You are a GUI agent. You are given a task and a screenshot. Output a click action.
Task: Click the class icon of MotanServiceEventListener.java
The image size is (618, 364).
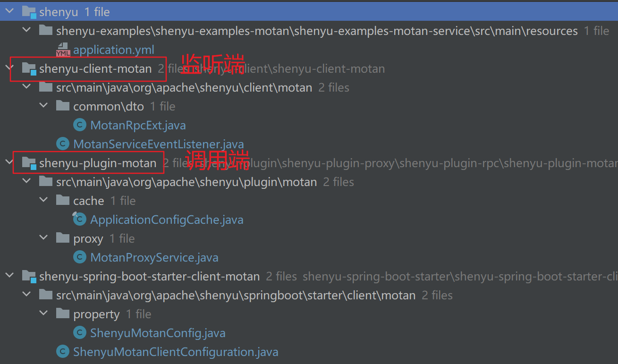click(x=62, y=144)
